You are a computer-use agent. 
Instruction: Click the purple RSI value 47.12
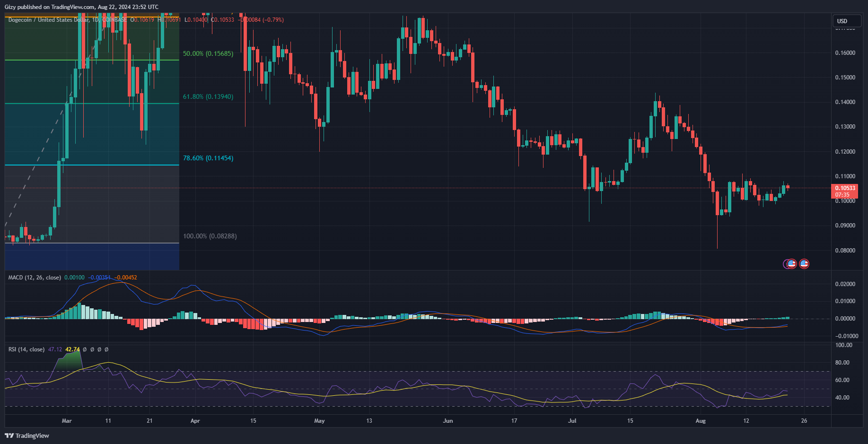point(55,349)
